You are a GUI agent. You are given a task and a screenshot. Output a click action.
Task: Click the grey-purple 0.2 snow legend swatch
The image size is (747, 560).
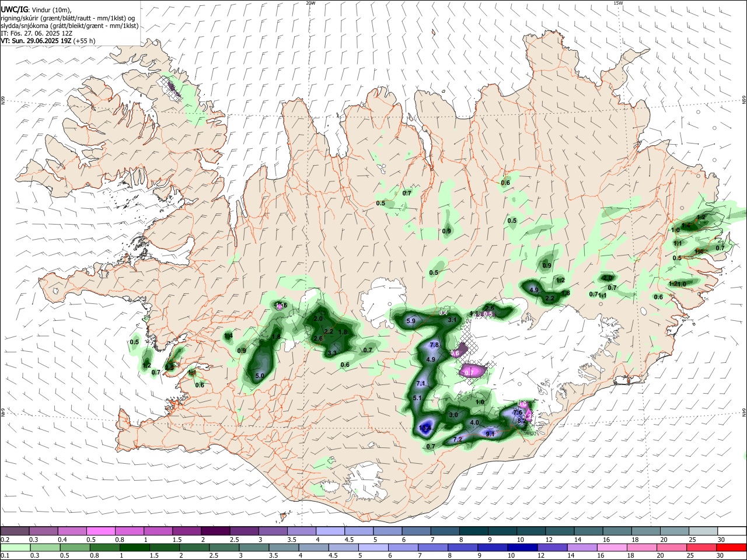click(15, 531)
